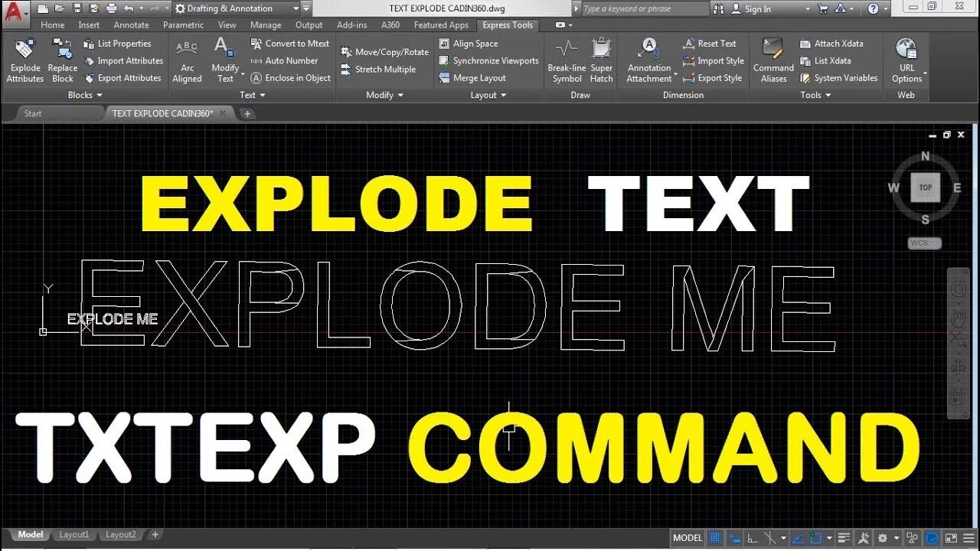Click Enclose in Object tool
Image resolution: width=980 pixels, height=551 pixels.
click(x=290, y=78)
